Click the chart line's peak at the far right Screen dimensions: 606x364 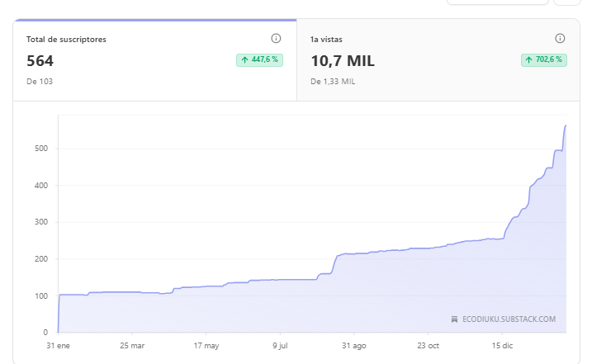[566, 125]
